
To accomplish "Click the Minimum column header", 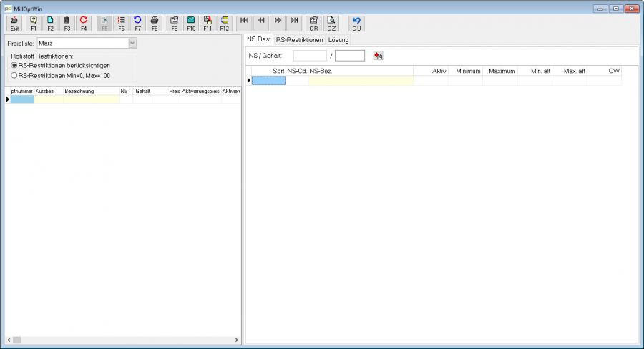I will [465, 71].
